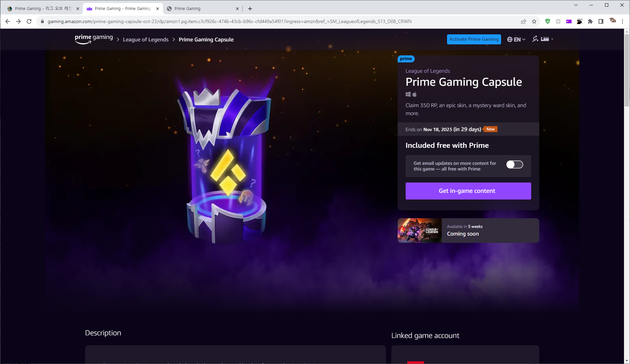Go forward to the next page
This screenshot has width=630, height=364.
pyautogui.click(x=18, y=21)
